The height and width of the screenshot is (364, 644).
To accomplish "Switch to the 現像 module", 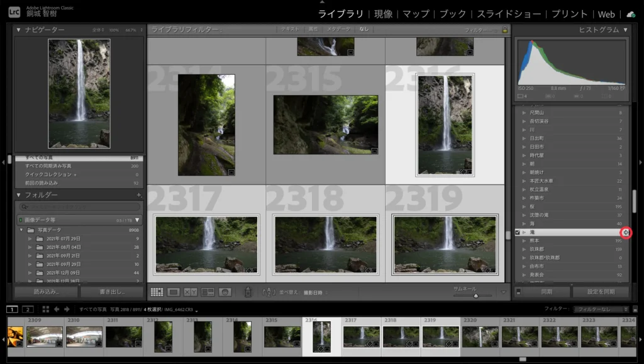I will 382,13.
